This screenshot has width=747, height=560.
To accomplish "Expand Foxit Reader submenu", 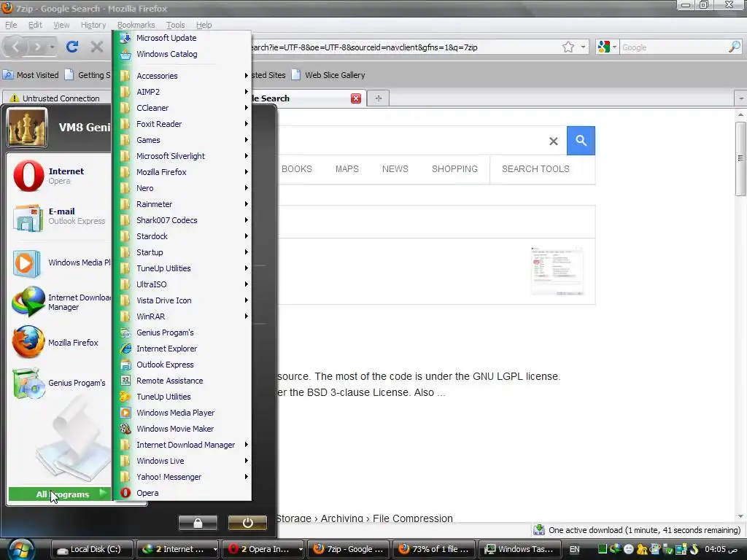I will point(182,124).
